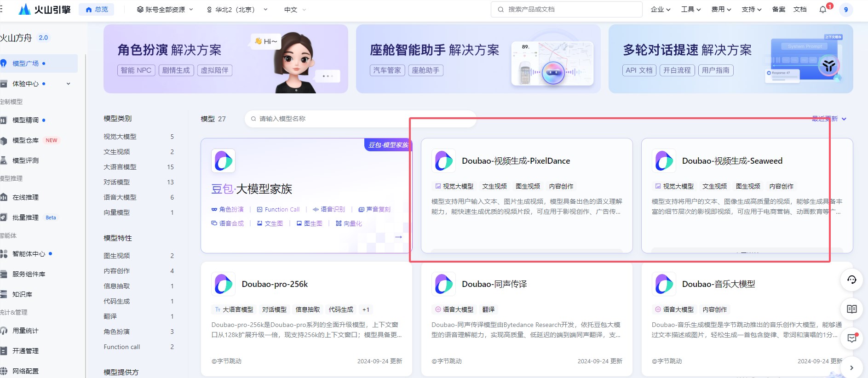Open the user avatar menu
Screen dimensions: 868x378
[845, 9]
